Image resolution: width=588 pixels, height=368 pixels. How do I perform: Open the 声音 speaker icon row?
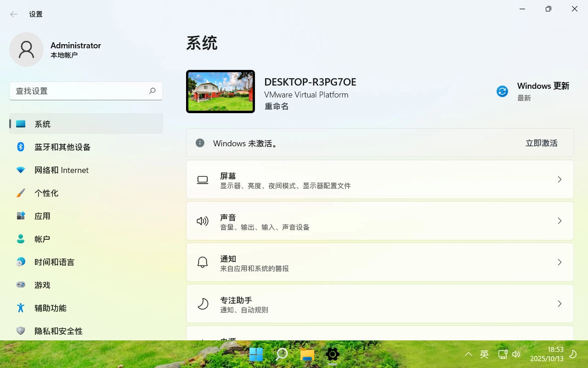click(202, 221)
